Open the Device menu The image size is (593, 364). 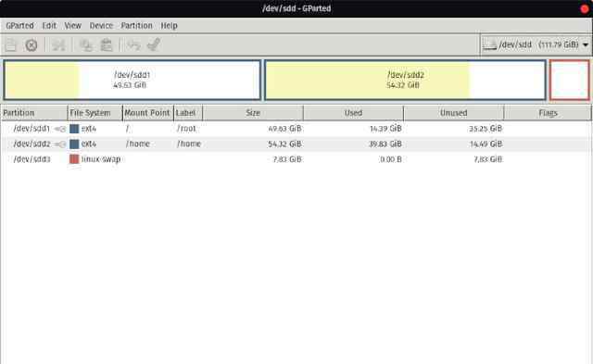[101, 25]
